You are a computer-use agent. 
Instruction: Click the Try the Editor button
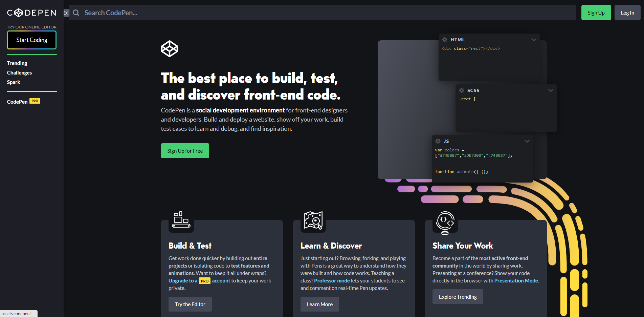tap(190, 304)
